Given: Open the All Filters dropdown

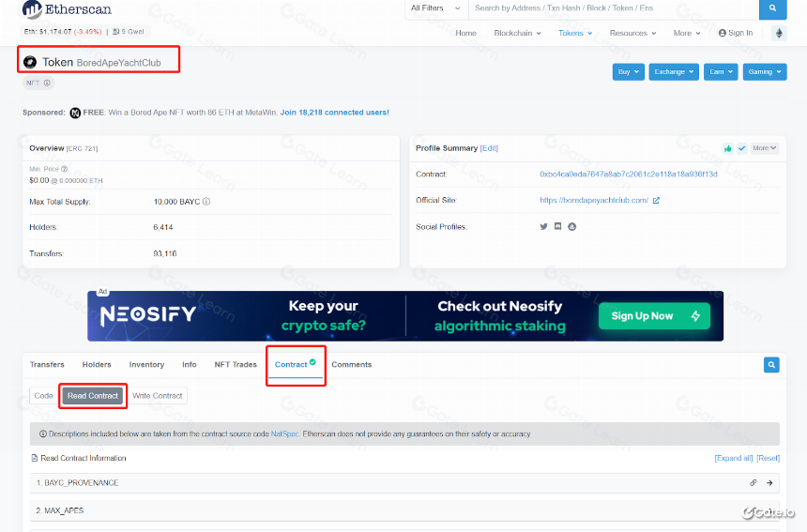Looking at the screenshot, I should pyautogui.click(x=435, y=8).
